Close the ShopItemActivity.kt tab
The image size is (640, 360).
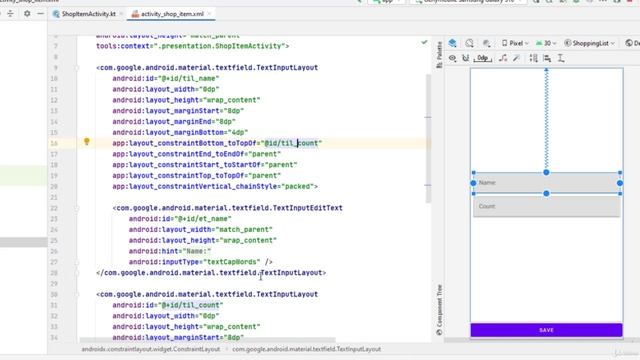[121, 14]
